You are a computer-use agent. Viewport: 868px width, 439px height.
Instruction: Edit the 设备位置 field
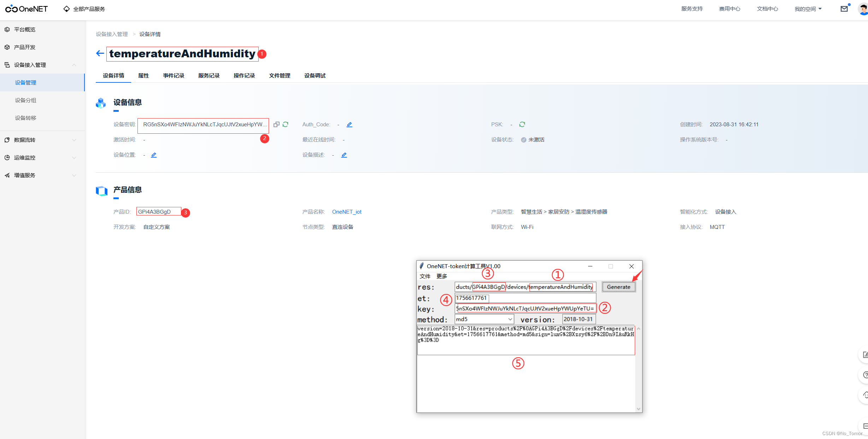[x=154, y=155]
